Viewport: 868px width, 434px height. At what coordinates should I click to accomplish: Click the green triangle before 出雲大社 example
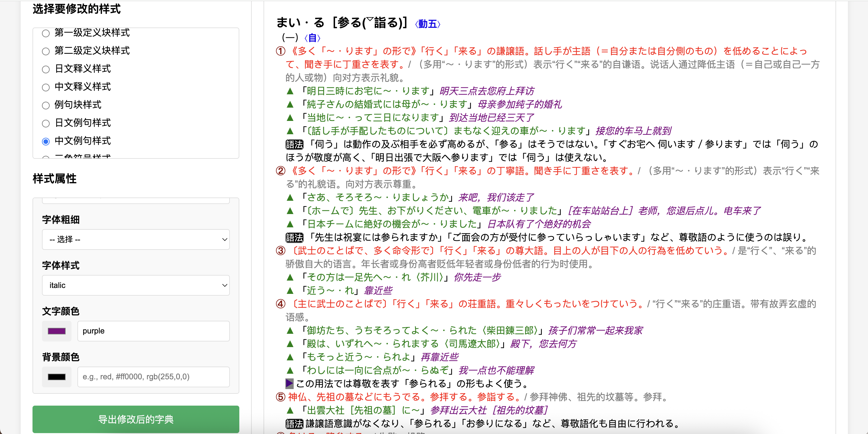tap(290, 411)
